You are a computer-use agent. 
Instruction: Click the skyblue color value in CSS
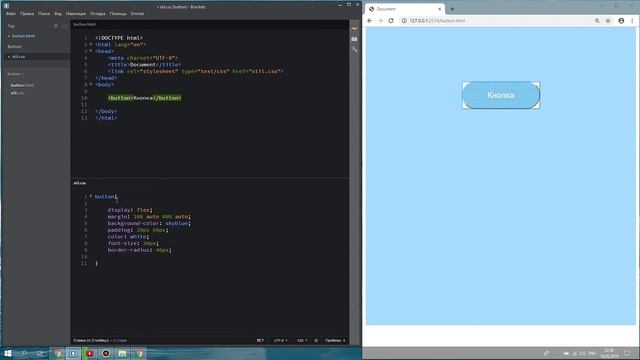pos(176,223)
